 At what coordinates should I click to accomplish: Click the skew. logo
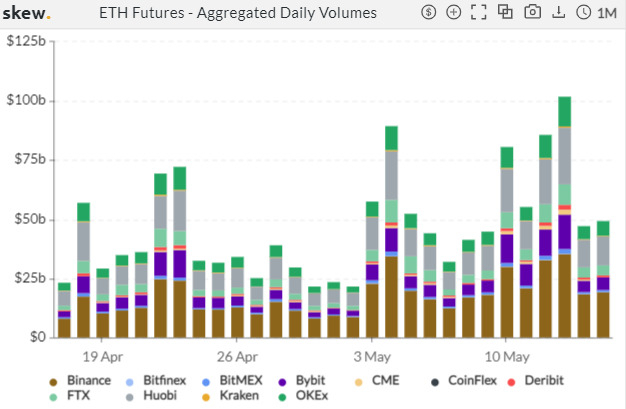(26, 13)
